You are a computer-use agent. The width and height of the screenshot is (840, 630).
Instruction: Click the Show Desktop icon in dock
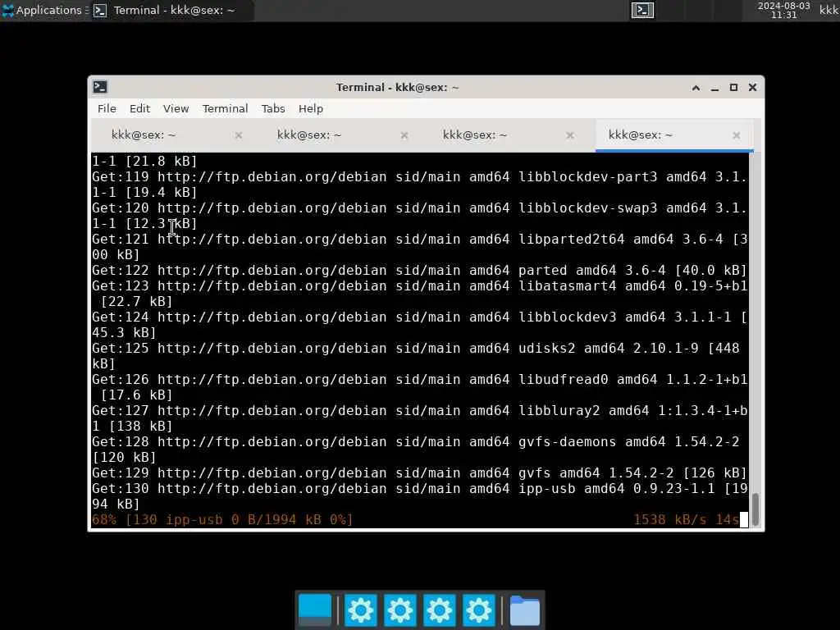coord(315,609)
